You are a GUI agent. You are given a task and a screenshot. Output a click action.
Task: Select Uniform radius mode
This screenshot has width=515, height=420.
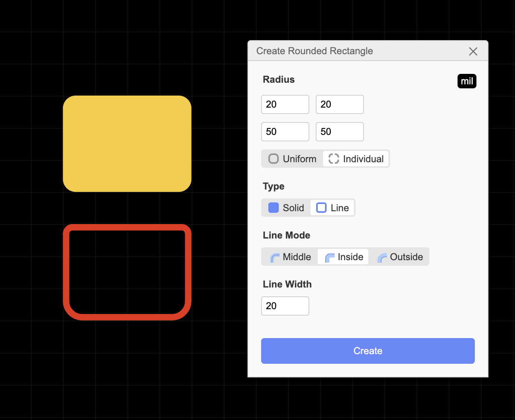(292, 159)
